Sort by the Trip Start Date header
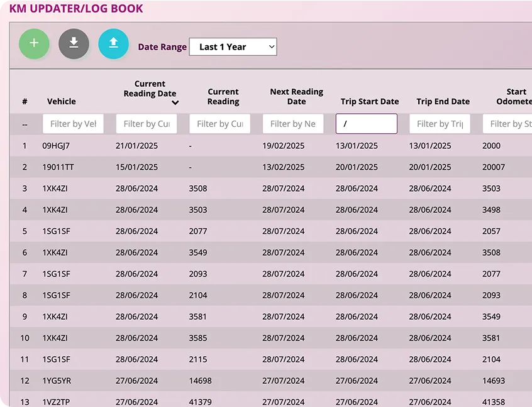The width and height of the screenshot is (532, 407). 370,101
